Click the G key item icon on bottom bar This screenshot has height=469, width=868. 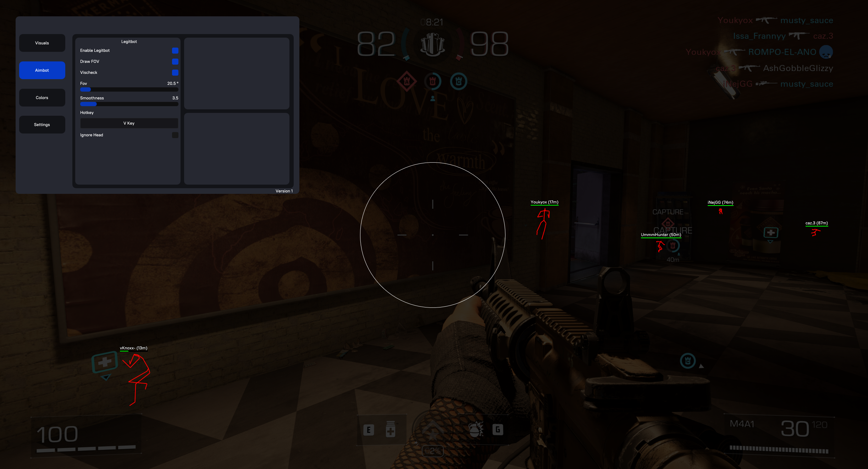[x=497, y=429]
